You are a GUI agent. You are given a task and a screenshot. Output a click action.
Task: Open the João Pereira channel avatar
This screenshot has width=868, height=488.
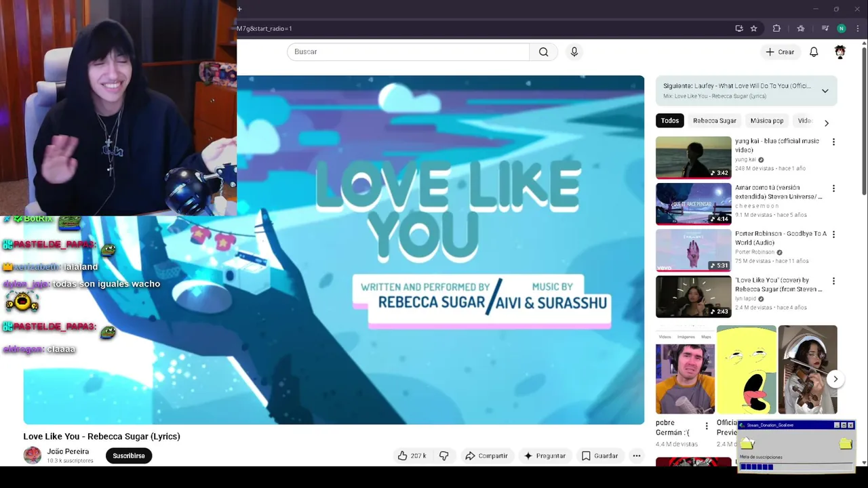click(x=33, y=455)
